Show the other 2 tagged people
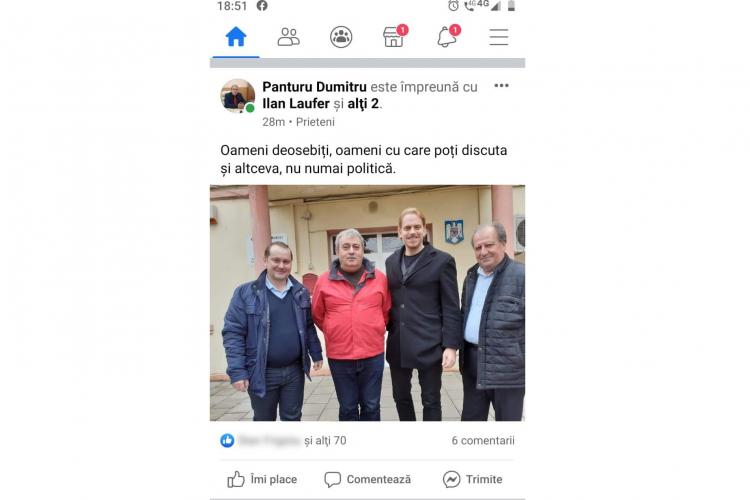This screenshot has width=750, height=500. click(x=363, y=103)
